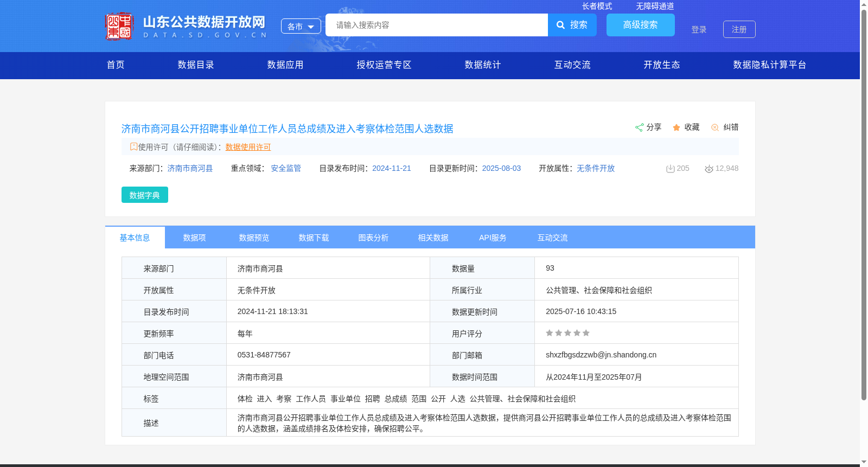Click the 登录 login link
Viewport: 868px width, 467px height.
tap(699, 30)
